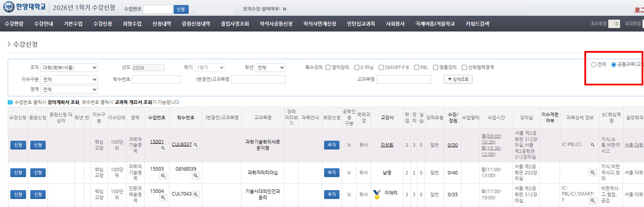The image size is (644, 207).
Task: Check the 영어강의 checkbox
Action: (328, 68)
